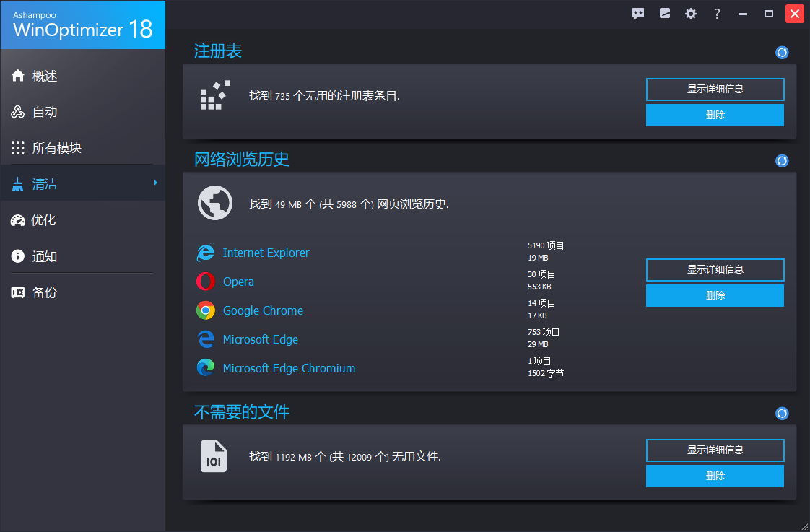Screen dimensions: 810x532
Task: Click the Microsoft Edge Chromium link
Action: point(289,368)
